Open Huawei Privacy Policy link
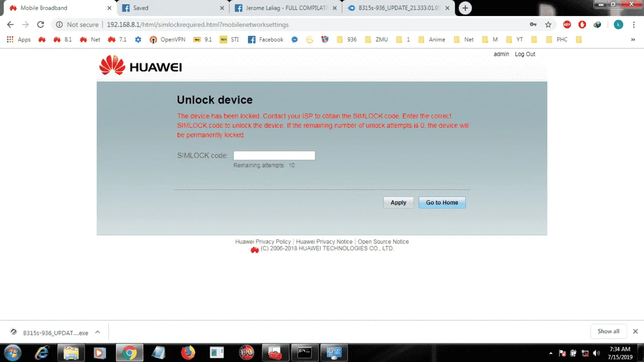 pos(263,242)
